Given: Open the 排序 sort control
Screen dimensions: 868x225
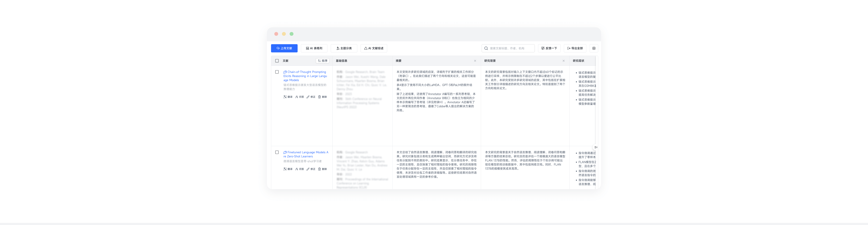Looking at the screenshot, I should 323,61.
